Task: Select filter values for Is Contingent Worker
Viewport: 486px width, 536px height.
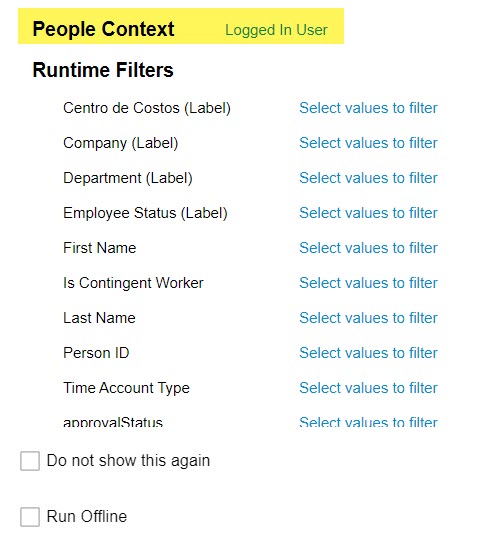Action: (x=368, y=283)
